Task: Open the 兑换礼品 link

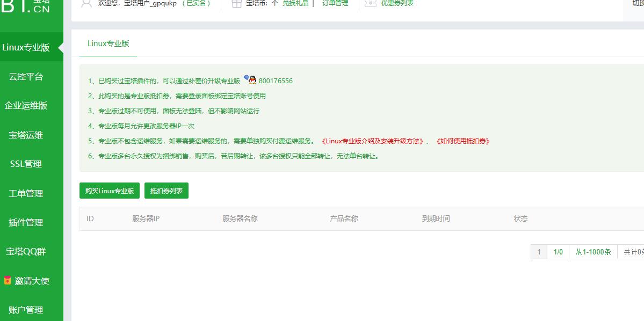Action: coord(295,3)
